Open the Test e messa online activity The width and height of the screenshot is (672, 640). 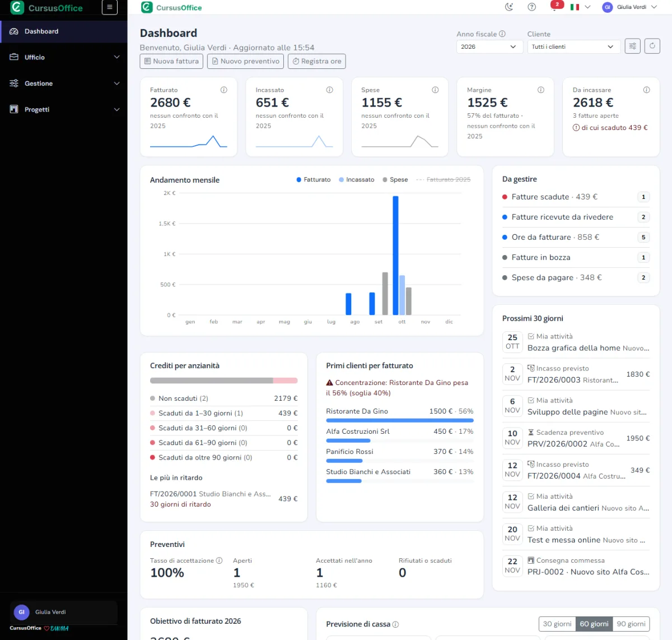pyautogui.click(x=576, y=534)
